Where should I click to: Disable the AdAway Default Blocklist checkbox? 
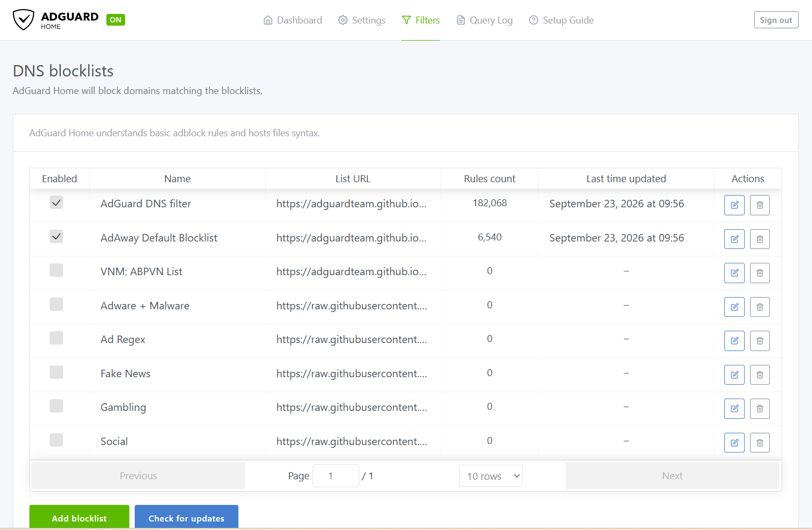pyautogui.click(x=56, y=236)
